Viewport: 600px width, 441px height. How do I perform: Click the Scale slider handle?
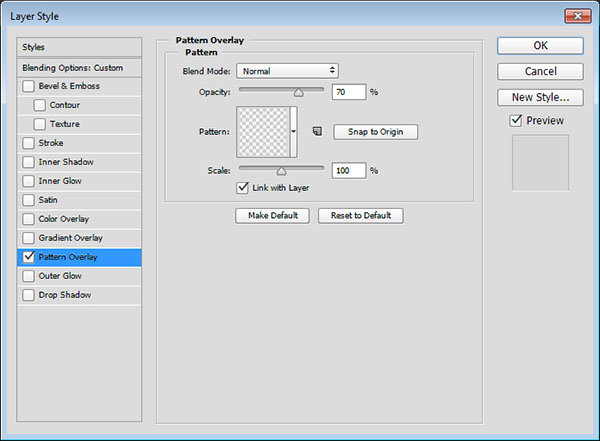(x=281, y=171)
